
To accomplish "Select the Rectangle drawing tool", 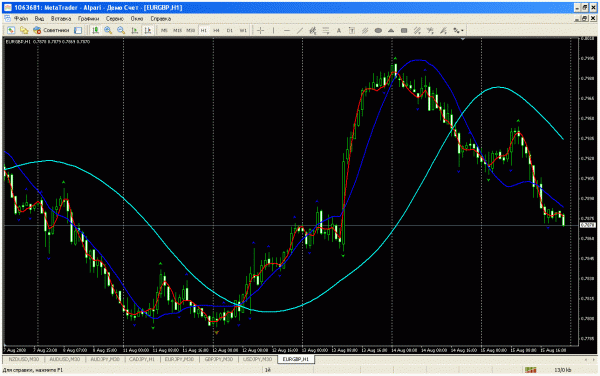I will tap(404, 30).
